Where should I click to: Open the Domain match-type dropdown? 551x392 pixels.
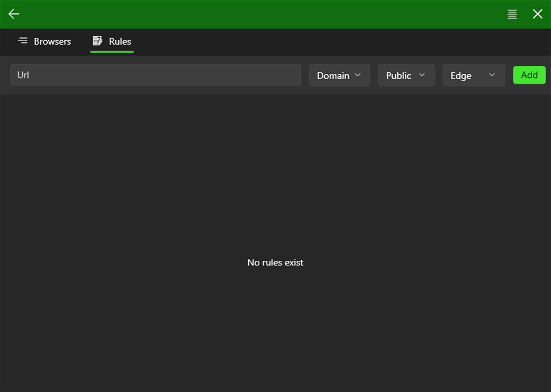(x=340, y=75)
